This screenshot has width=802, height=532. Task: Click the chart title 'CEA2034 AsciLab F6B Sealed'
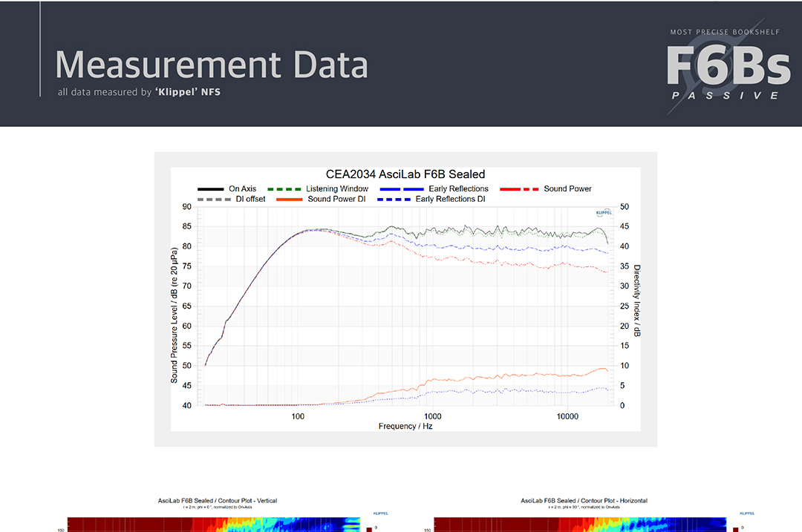[x=405, y=174]
